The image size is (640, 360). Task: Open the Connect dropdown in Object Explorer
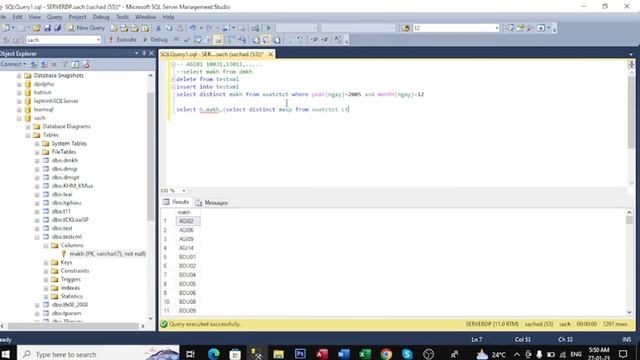(13, 64)
